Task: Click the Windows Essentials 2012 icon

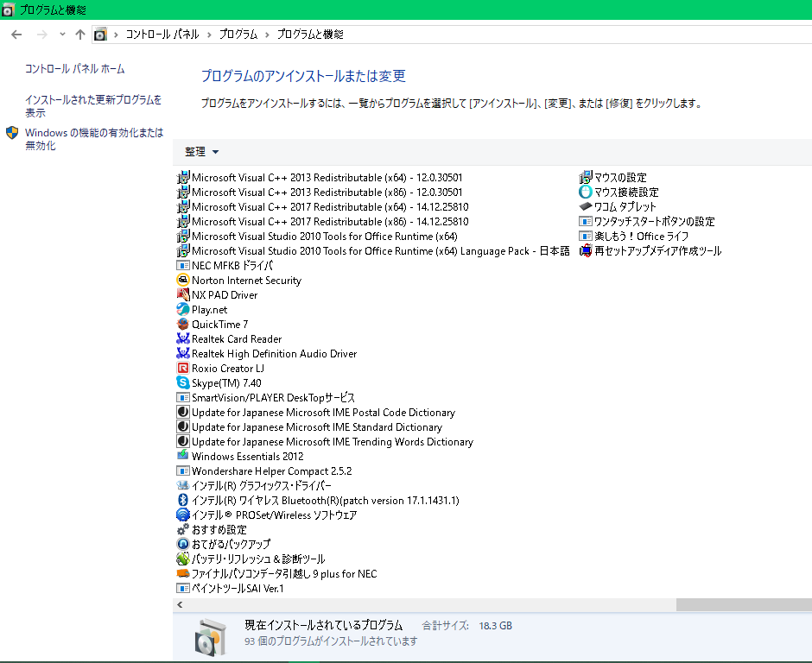Action: [183, 456]
